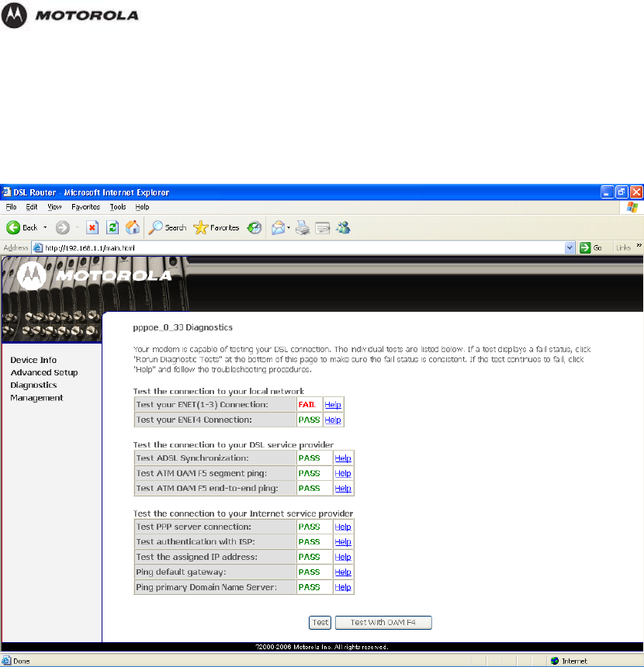The height and width of the screenshot is (667, 644).
Task: Open the File menu
Action: tap(11, 207)
